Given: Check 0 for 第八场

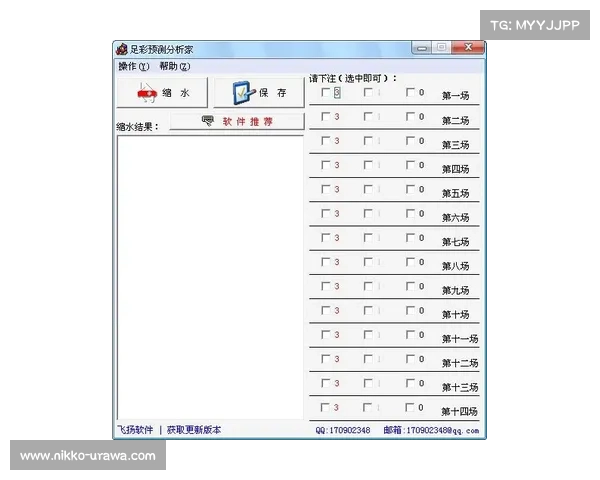Looking at the screenshot, I should click(x=410, y=262).
